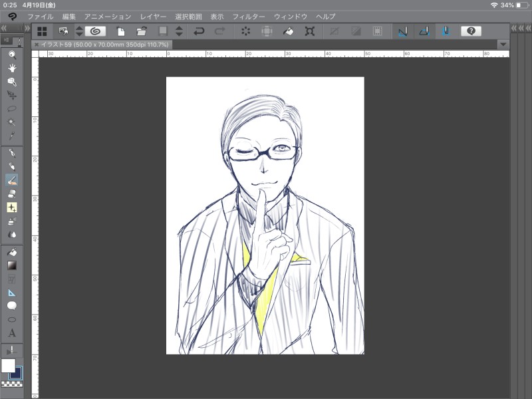The height and width of the screenshot is (399, 532).
Task: Select the Zoom magnifier tool
Action: click(12, 55)
